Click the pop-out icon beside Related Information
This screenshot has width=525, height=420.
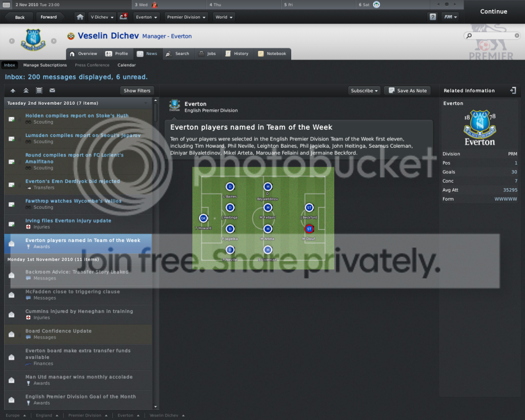click(513, 90)
